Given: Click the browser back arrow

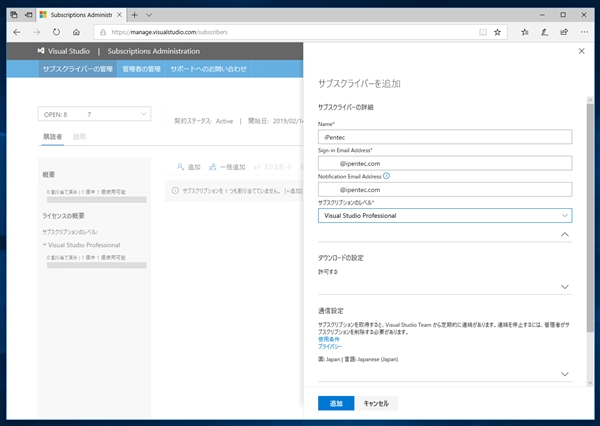Looking at the screenshot, I should point(17,32).
